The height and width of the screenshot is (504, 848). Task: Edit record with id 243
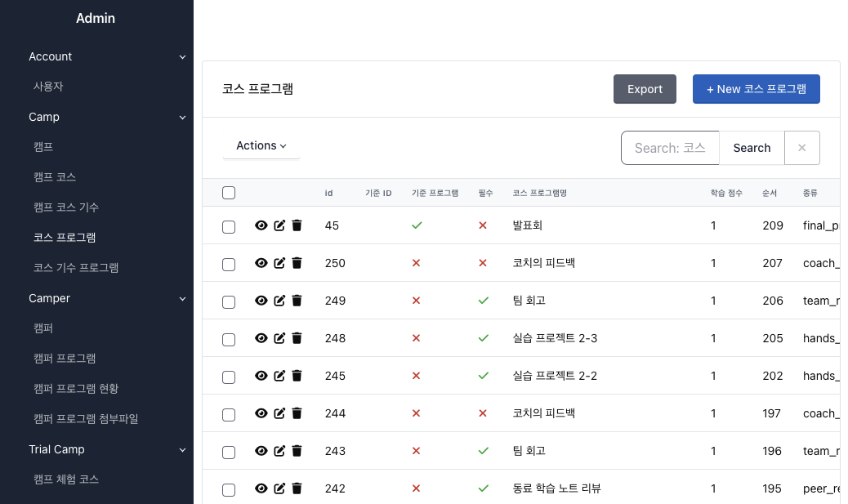click(279, 451)
